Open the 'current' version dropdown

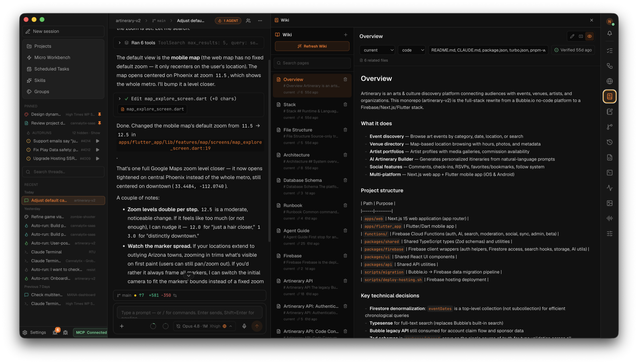[377, 50]
